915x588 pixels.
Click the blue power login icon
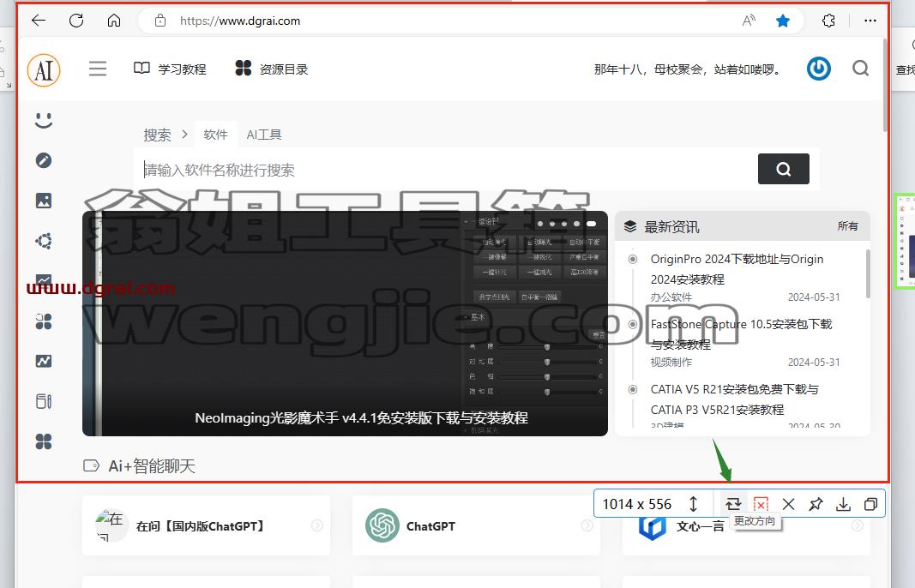click(819, 69)
